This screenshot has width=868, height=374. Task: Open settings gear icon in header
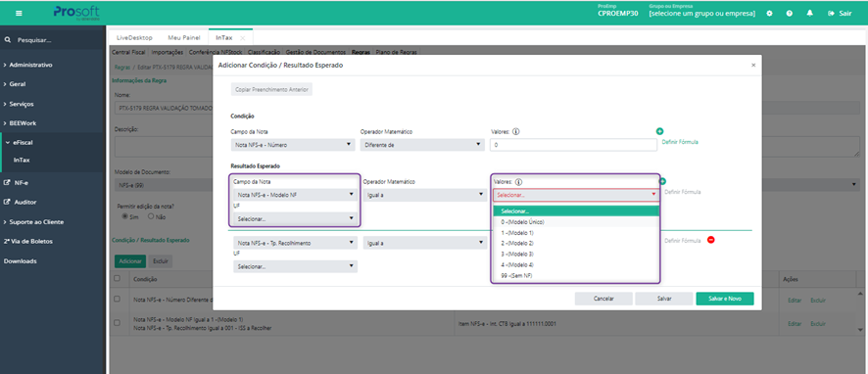(769, 14)
